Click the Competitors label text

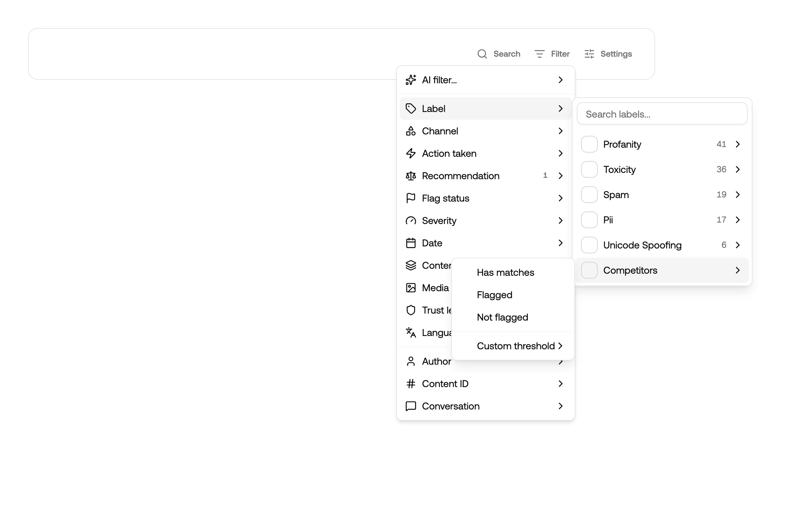630,270
